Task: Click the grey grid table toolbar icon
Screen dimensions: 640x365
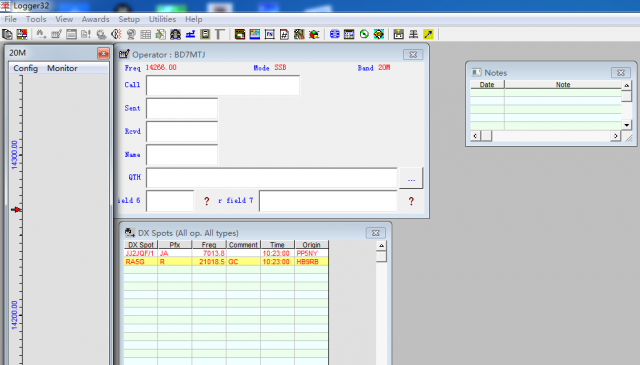Action: coord(146,34)
